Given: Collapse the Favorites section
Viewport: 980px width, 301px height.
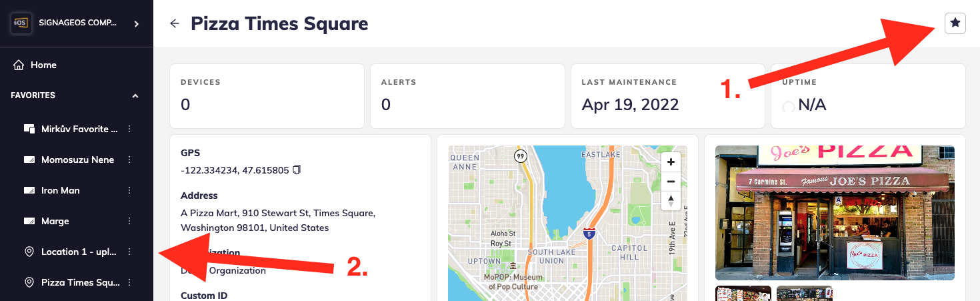Looking at the screenshot, I should 135,95.
